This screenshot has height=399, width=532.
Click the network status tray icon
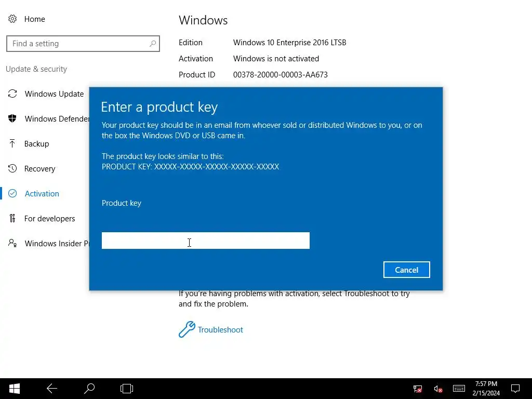pos(418,389)
